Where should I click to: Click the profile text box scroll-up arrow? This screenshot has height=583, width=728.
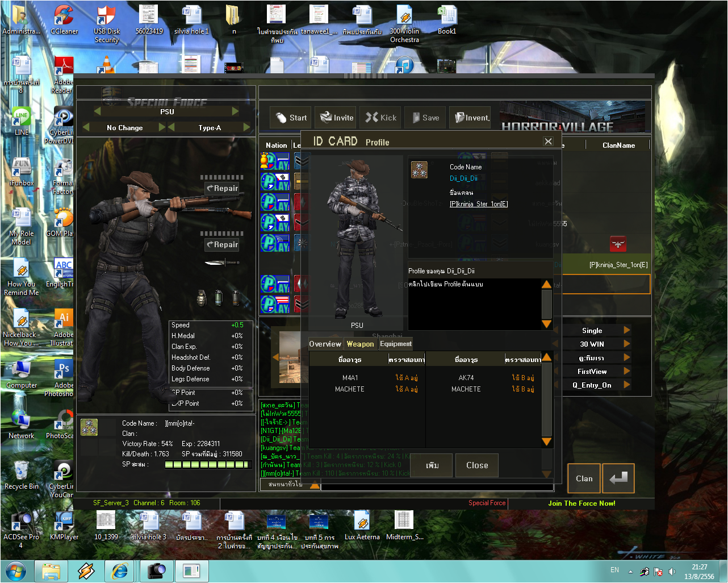click(x=547, y=285)
